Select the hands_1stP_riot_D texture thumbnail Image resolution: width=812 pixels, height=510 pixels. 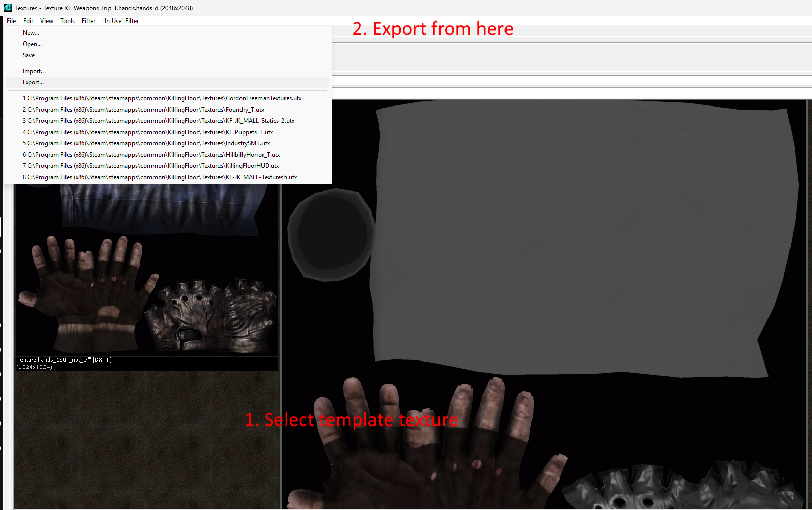pyautogui.click(x=147, y=270)
